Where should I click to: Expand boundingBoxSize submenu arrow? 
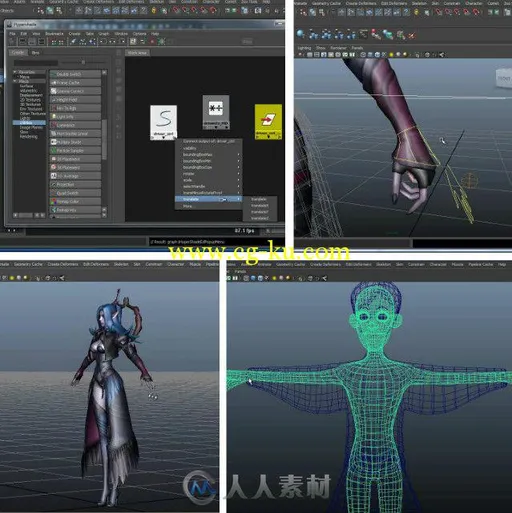(238, 167)
